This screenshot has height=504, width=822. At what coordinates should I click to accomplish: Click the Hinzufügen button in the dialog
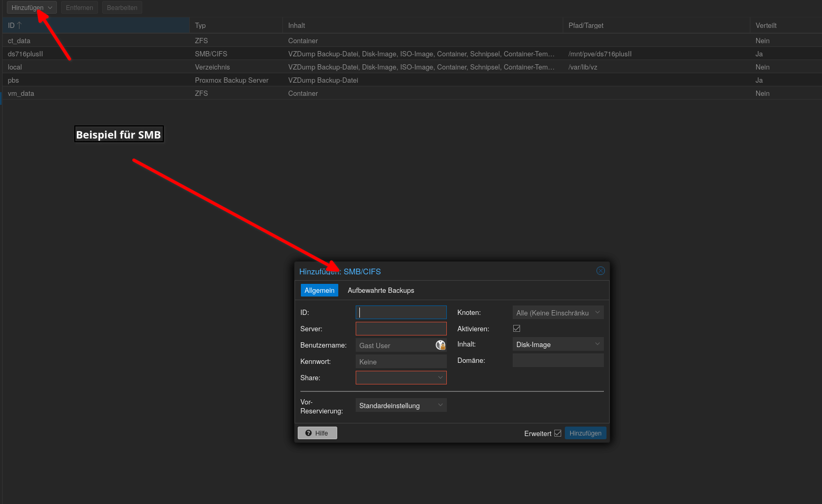(x=585, y=433)
